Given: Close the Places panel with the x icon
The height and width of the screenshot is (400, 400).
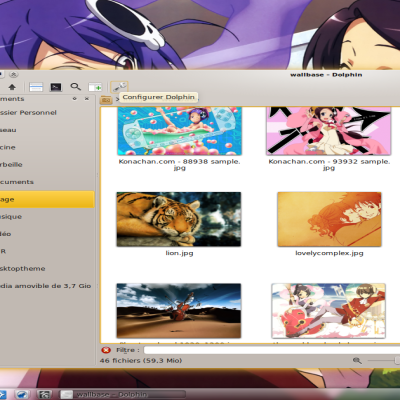Looking at the screenshot, I should (x=87, y=99).
